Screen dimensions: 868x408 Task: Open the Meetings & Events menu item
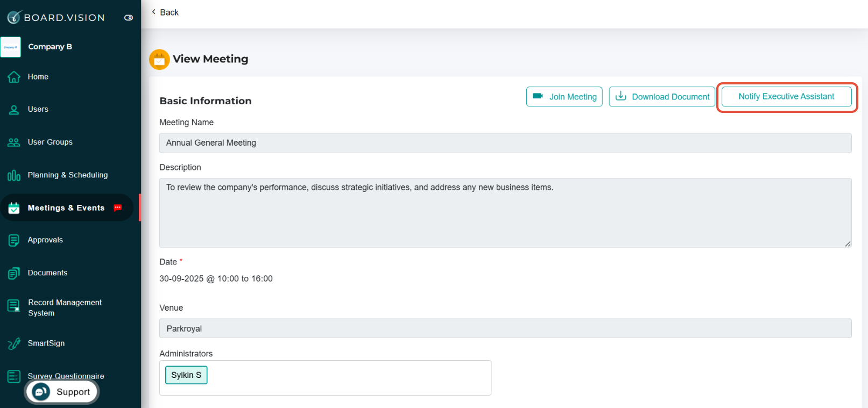67,207
